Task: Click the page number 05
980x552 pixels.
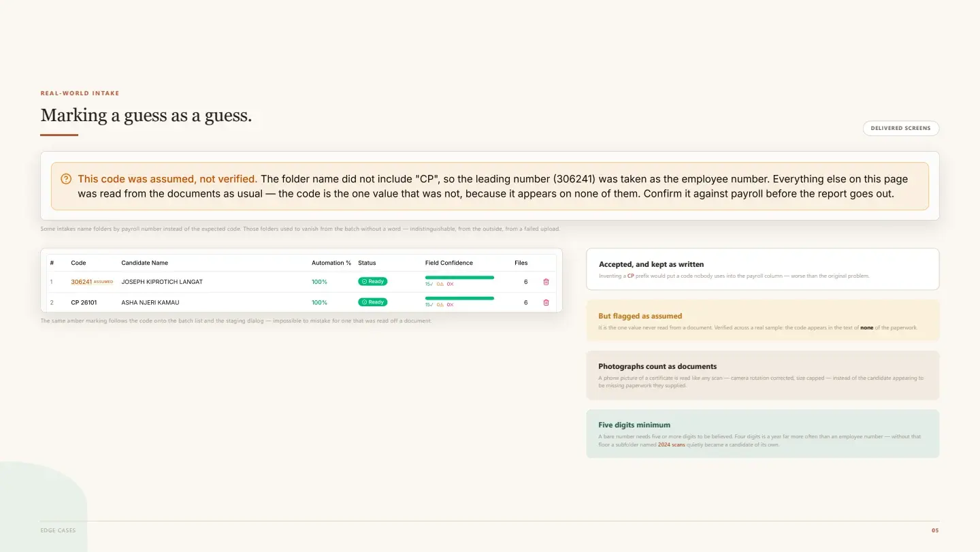Action: point(935,530)
